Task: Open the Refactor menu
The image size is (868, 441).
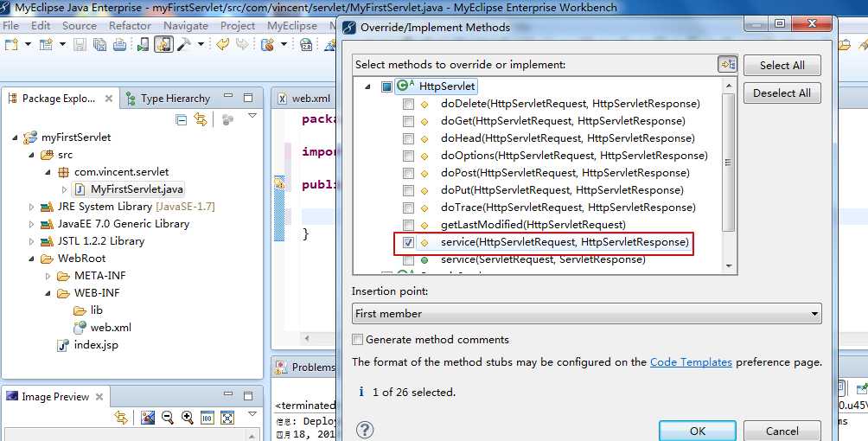Action: tap(130, 25)
